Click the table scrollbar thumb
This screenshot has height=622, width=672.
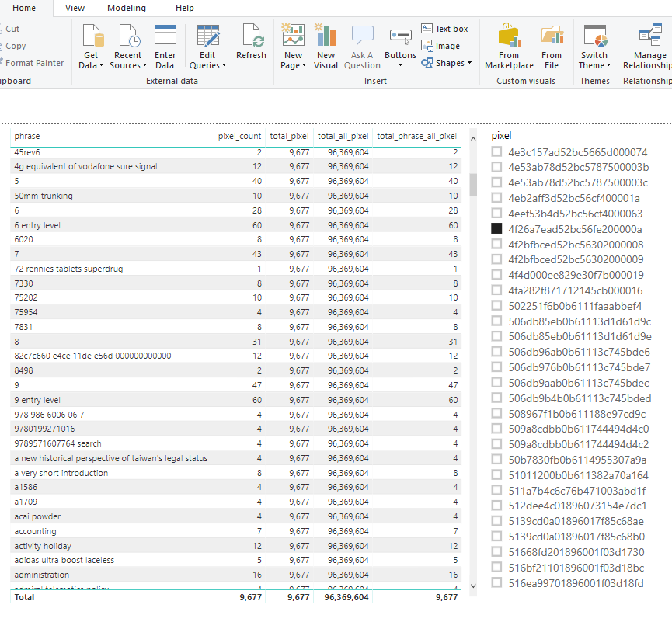(473, 185)
